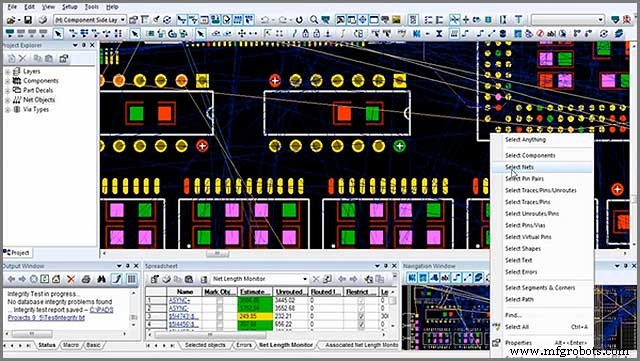Expand the Layers tree node

click(7, 71)
